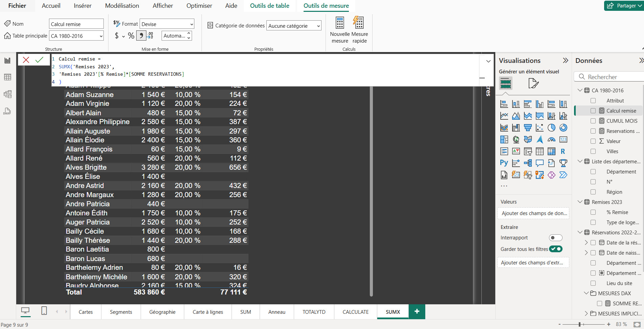Image resolution: width=644 pixels, height=329 pixels.
Task: Select the Q&A speech bubble visual
Action: [540, 163]
